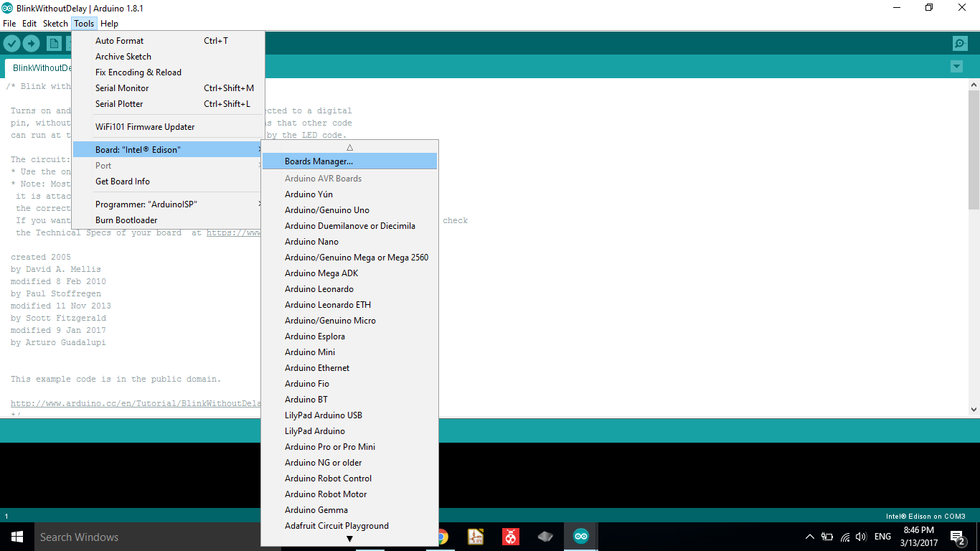Select the Arduino Leonardo board
This screenshot has width=980, height=551.
pos(349,289)
